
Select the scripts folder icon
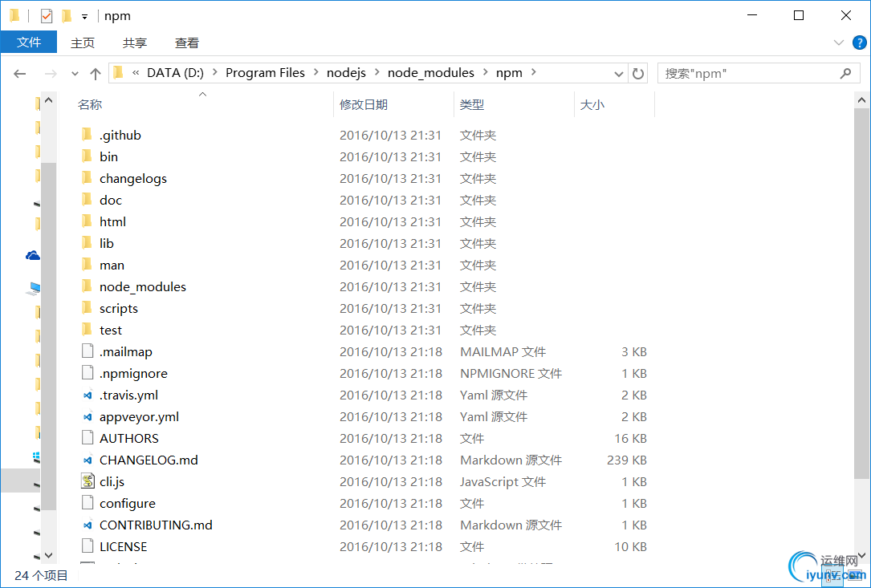point(88,308)
